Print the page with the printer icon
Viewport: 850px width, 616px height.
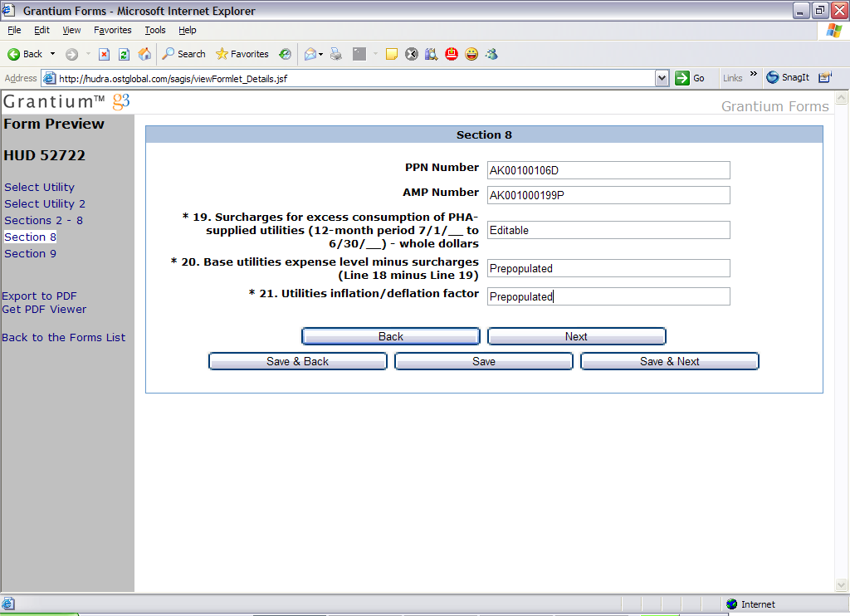336,54
